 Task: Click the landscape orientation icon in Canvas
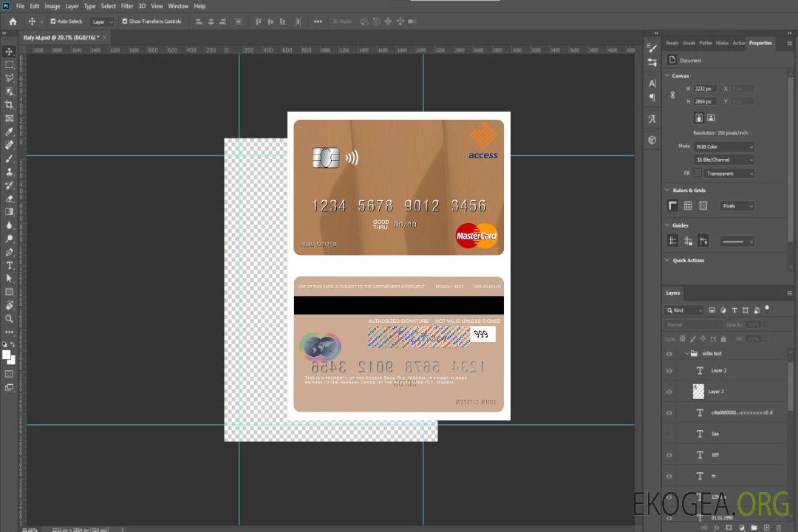711,117
